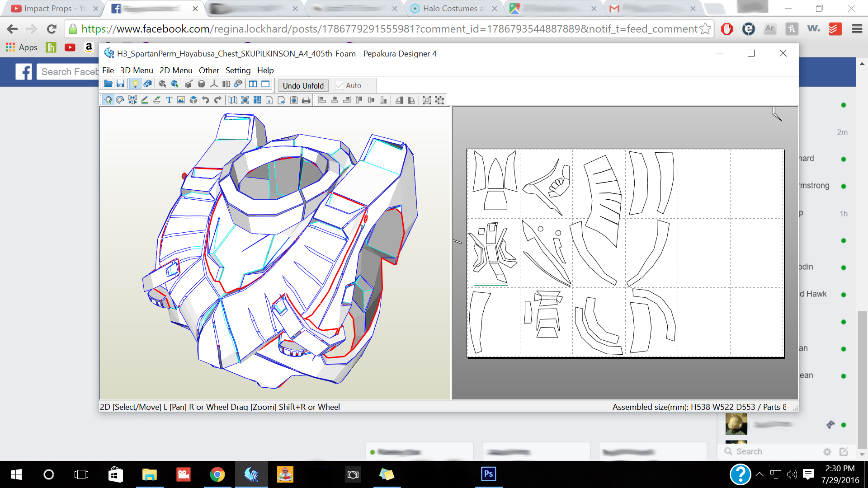Click the group parts icon
The width and height of the screenshot is (868, 488).
(x=427, y=100)
